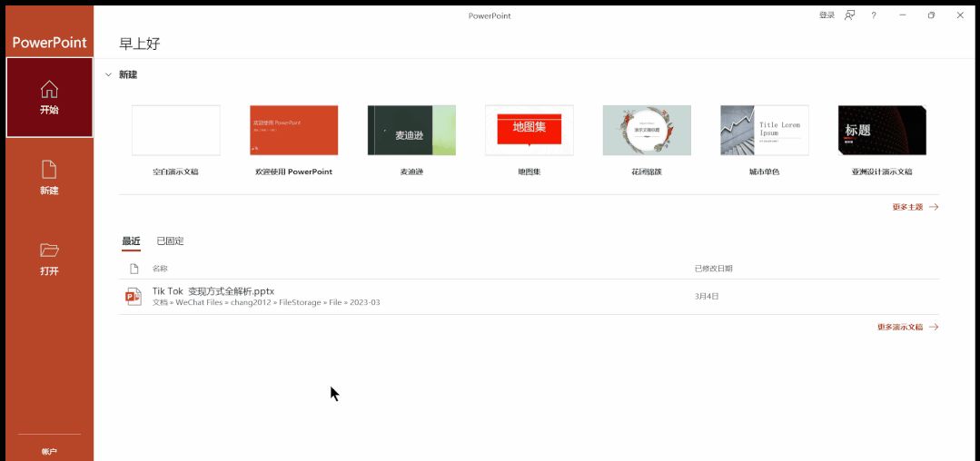This screenshot has height=461, width=980.
Task: Switch to the 已固定 tab
Action: coord(170,241)
